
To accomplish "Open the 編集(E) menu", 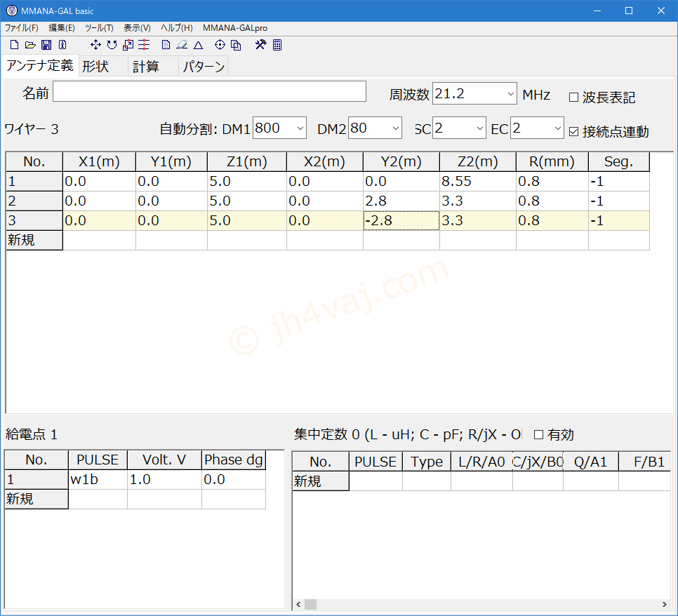I will (61, 28).
